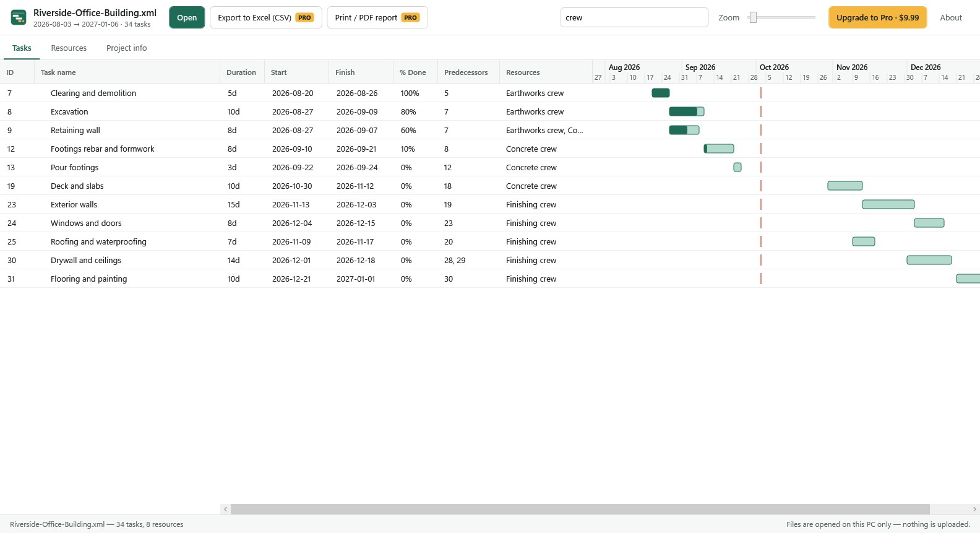
Task: Click status bar text "34 tasks, 8 resources"
Action: (x=150, y=524)
